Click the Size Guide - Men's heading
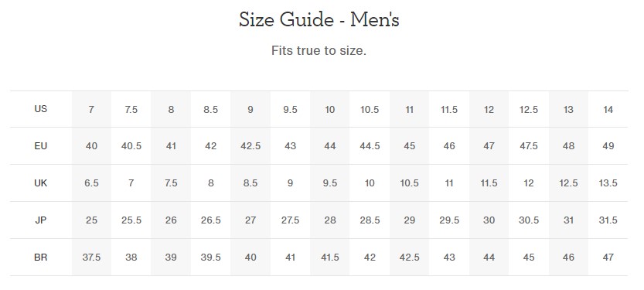Image resolution: width=644 pixels, height=290 pixels. 319,20
